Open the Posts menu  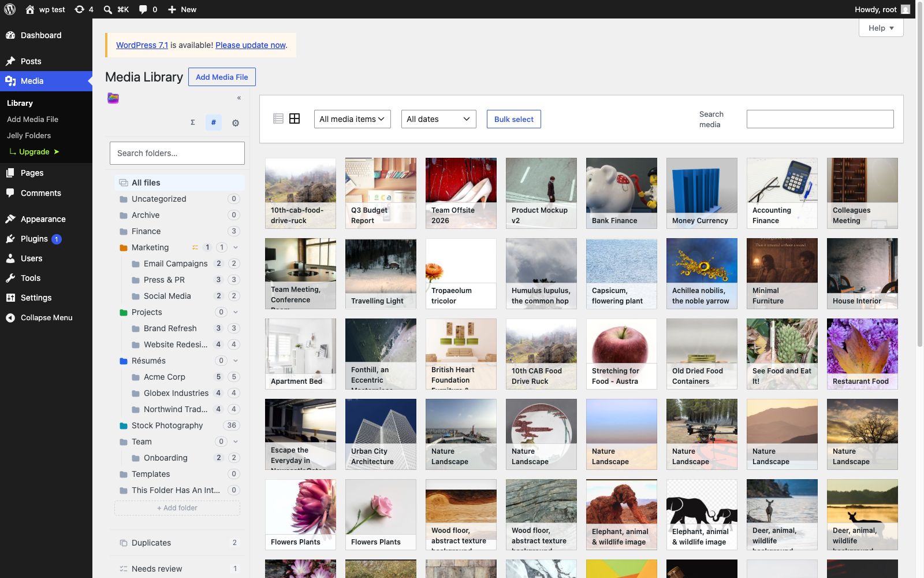(46, 61)
